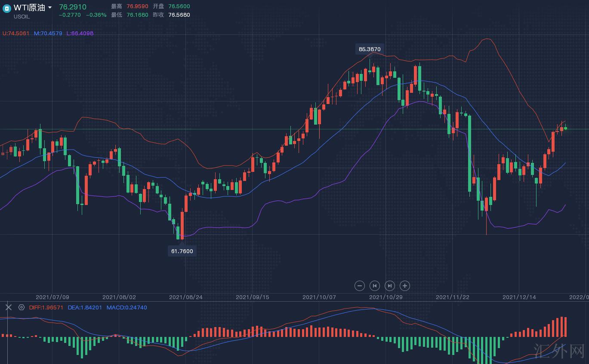Image resolution: width=589 pixels, height=364 pixels.
Task: Expand the WTI原油 symbol dropdown arrow
Action: [x=50, y=8]
